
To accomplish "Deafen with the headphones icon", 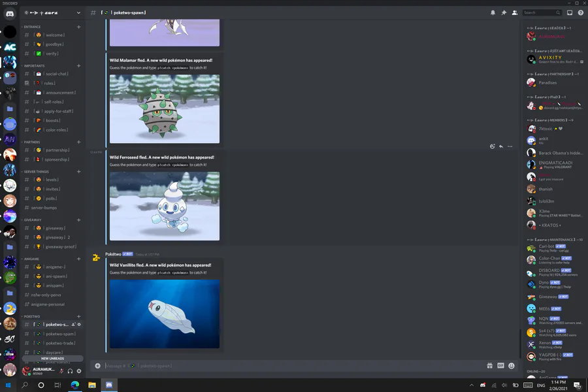I will 70,371.
